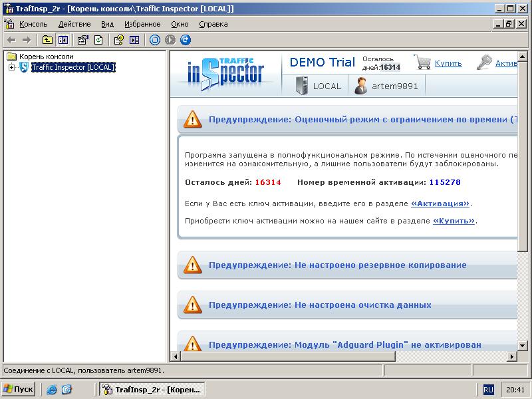Click the Купить link in header
The width and height of the screenshot is (532, 399).
(x=448, y=63)
